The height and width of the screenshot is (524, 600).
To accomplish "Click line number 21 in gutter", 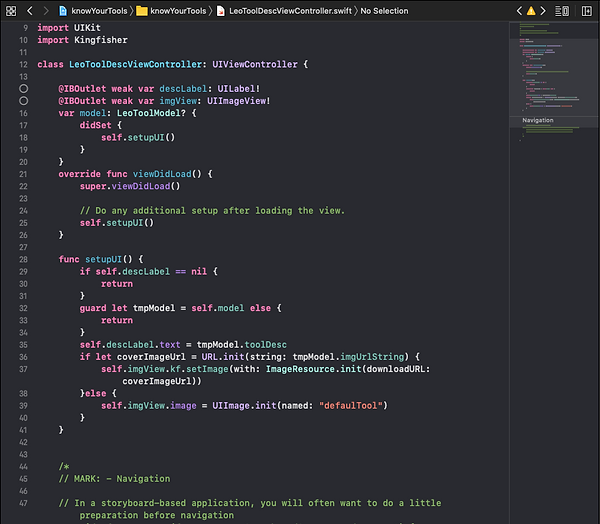I will pos(23,174).
